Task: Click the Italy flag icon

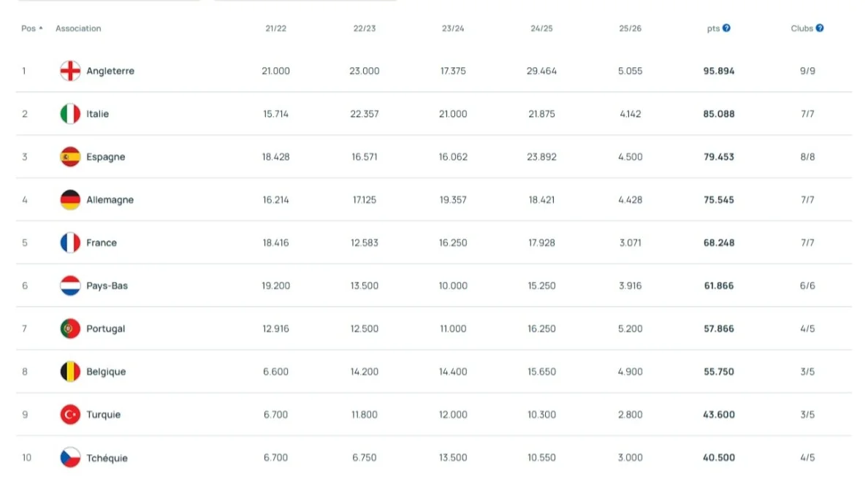Action: coord(70,114)
